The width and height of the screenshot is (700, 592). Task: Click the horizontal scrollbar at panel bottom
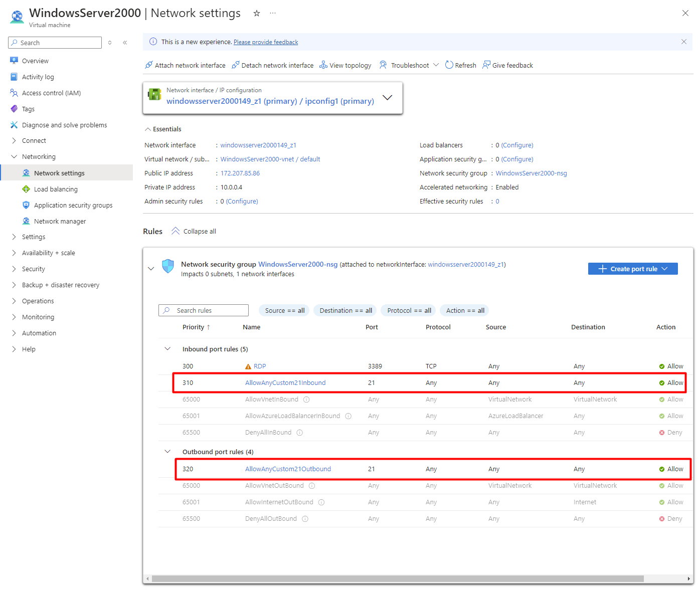pyautogui.click(x=398, y=578)
